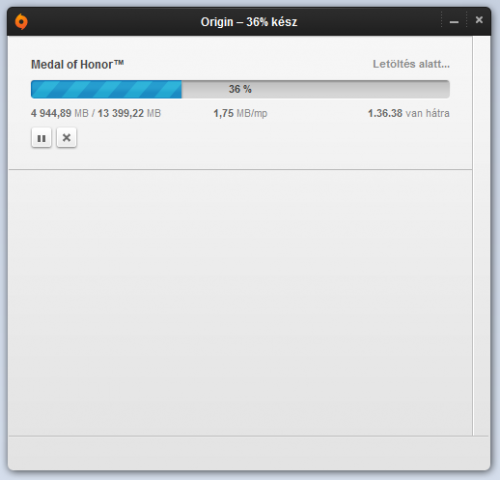This screenshot has height=480, width=500.
Task: Click the vertical scrollbar track on the right
Action: tap(481, 235)
